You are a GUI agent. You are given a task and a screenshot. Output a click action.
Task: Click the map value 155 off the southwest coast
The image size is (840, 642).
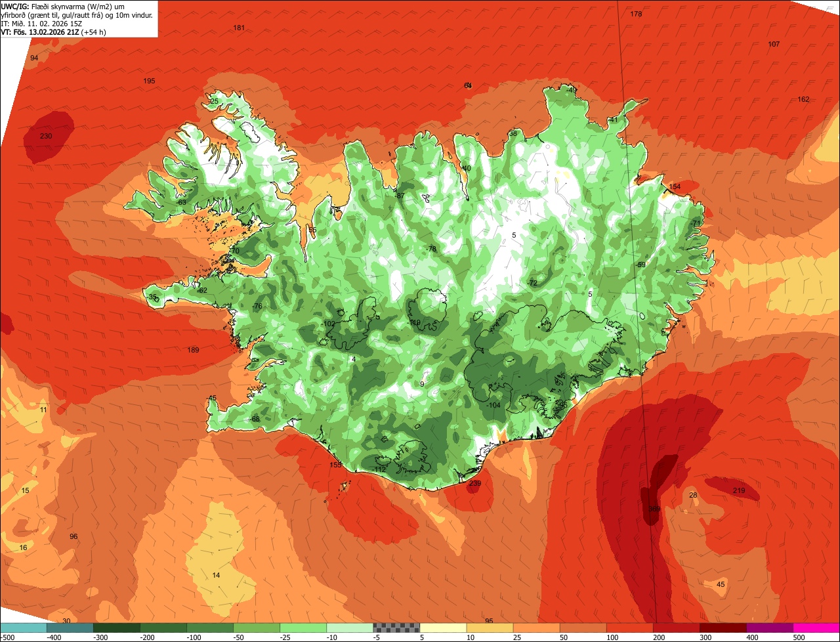(335, 465)
